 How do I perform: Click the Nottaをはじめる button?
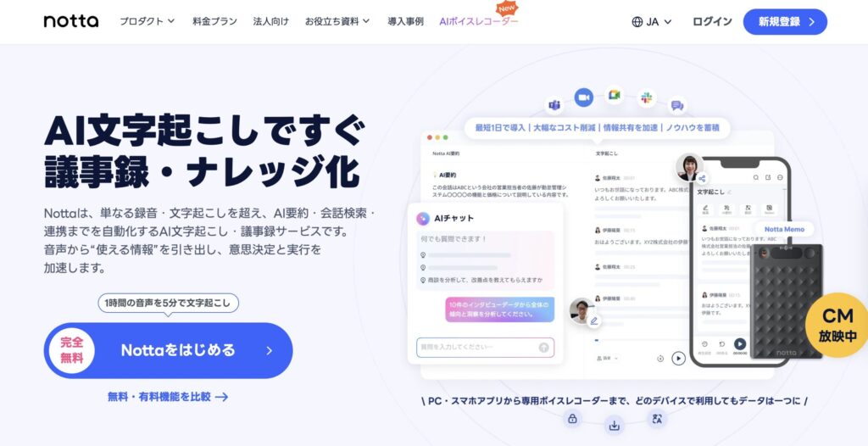click(169, 350)
